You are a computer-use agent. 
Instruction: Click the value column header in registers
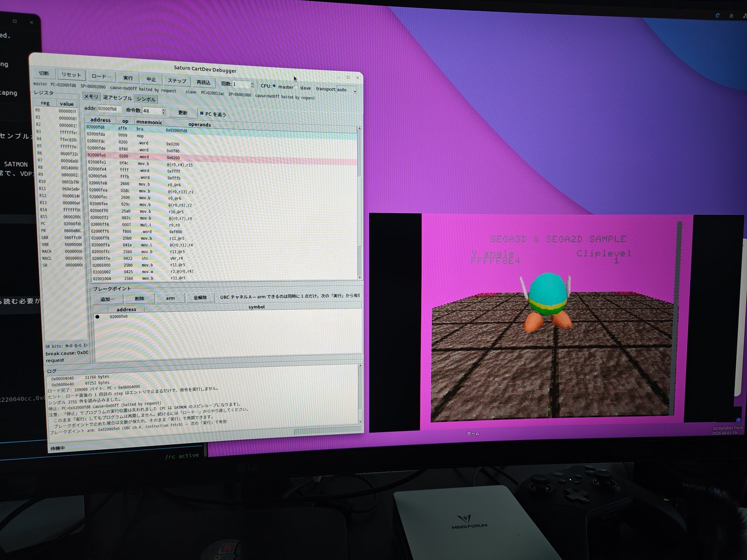(67, 104)
